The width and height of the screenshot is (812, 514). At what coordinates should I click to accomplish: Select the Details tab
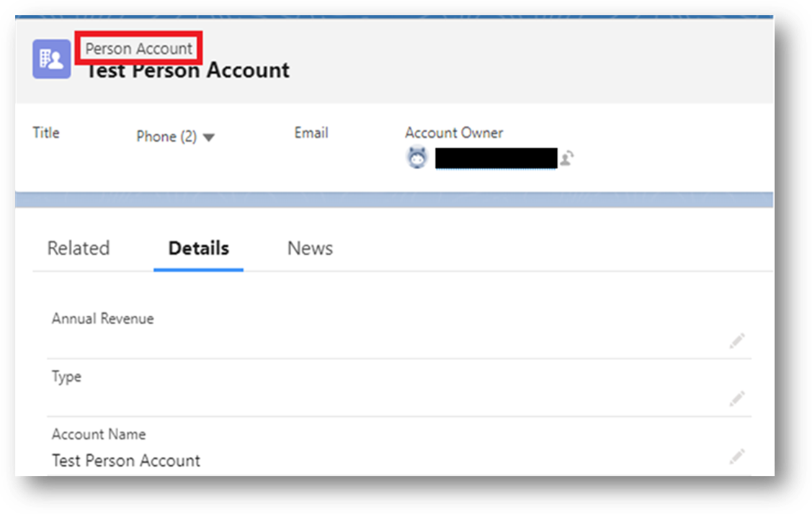point(198,248)
